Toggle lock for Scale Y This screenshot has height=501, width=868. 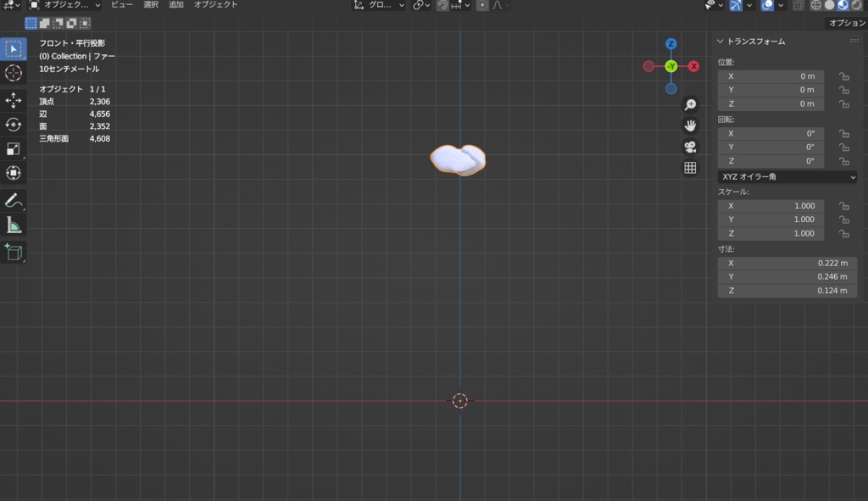tap(843, 220)
